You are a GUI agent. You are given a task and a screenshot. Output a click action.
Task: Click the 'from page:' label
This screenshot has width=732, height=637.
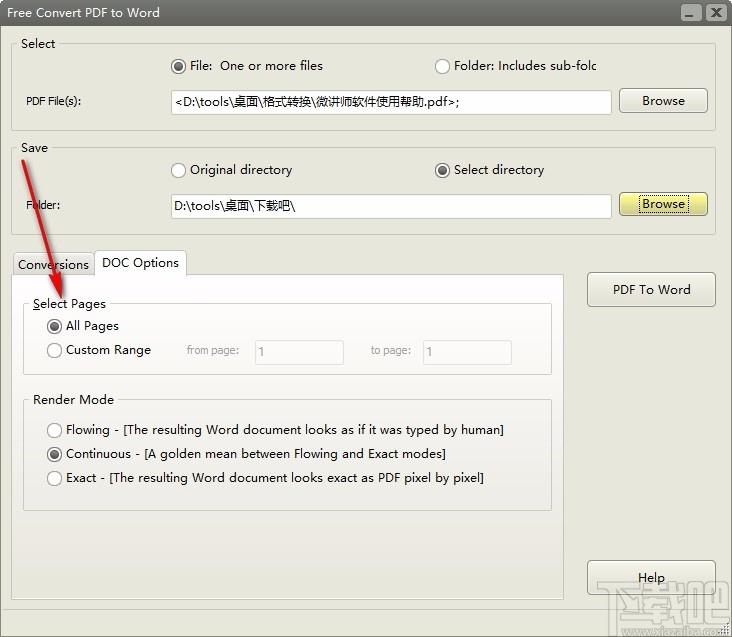coord(213,350)
